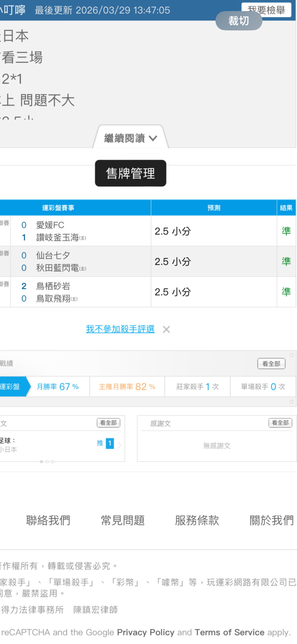Click 看全部 in the 感謝文 panel

tap(280, 423)
